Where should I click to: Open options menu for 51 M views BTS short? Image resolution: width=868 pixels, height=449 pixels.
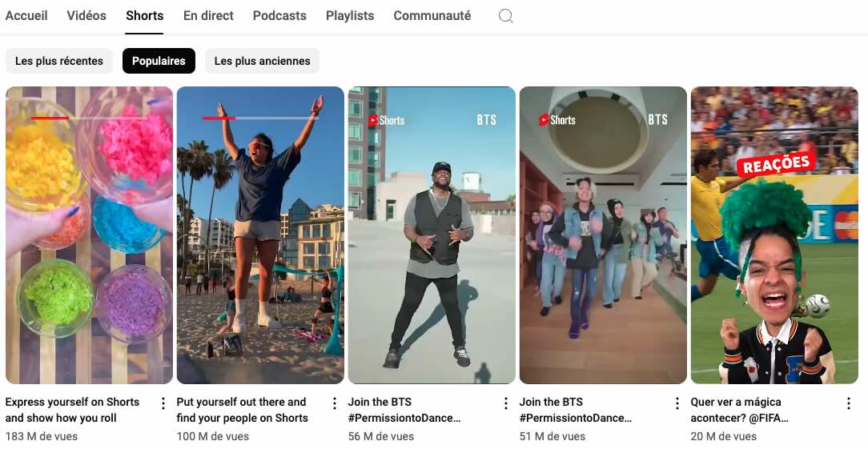pyautogui.click(x=677, y=403)
